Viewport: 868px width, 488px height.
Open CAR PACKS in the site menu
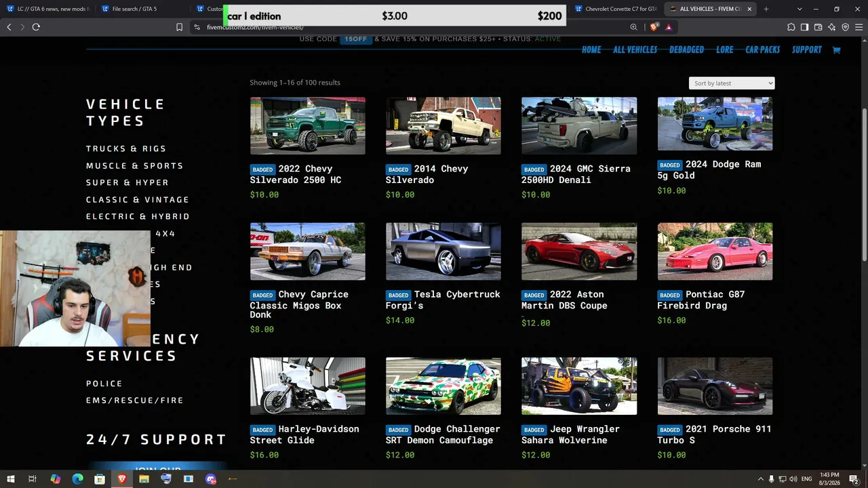pyautogui.click(x=763, y=49)
